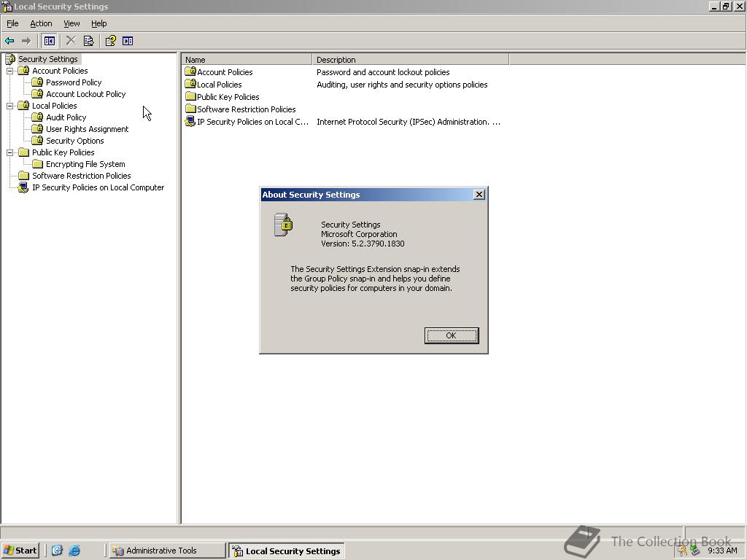Click the Software Restriction Policies tree folder icon
747x560 pixels.
point(24,176)
